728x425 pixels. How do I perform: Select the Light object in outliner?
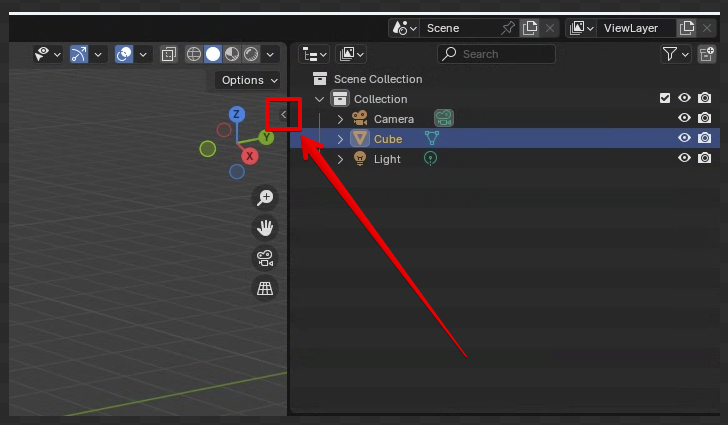[x=387, y=159]
